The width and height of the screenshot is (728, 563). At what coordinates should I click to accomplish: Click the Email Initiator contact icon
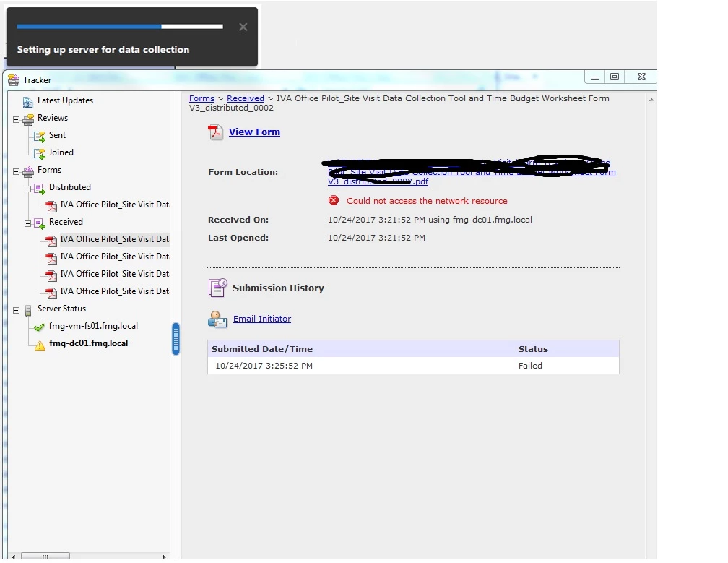(217, 319)
